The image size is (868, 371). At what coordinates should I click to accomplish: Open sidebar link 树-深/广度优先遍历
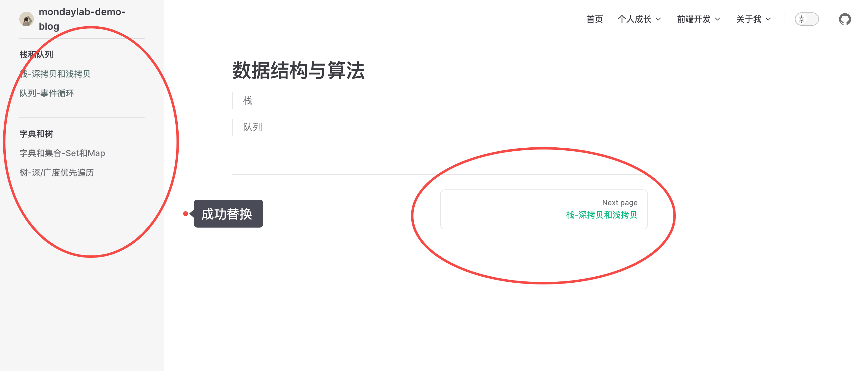(57, 172)
